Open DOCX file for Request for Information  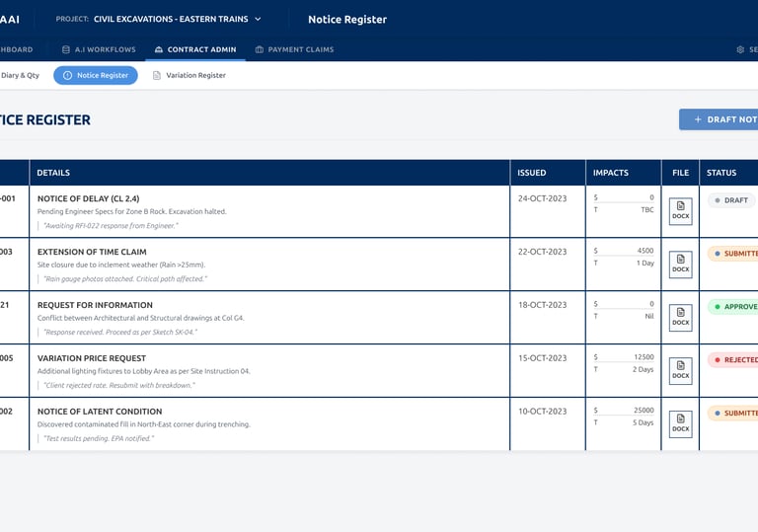click(681, 318)
